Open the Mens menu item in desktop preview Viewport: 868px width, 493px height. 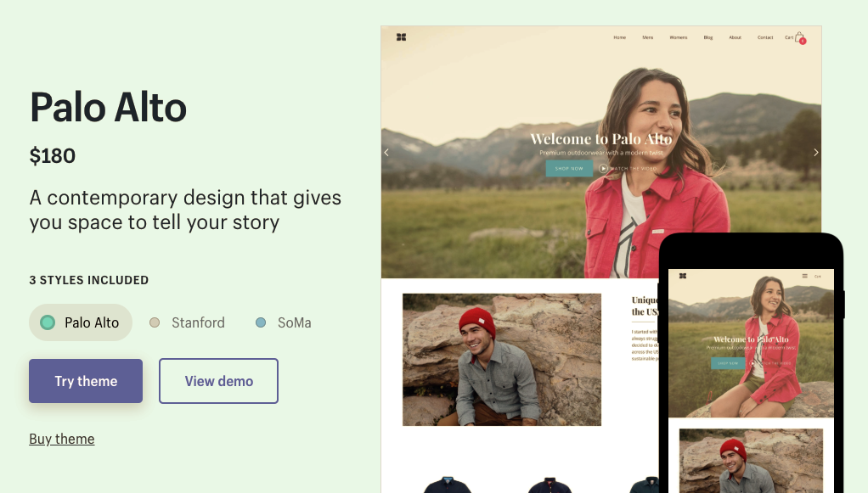click(x=648, y=37)
